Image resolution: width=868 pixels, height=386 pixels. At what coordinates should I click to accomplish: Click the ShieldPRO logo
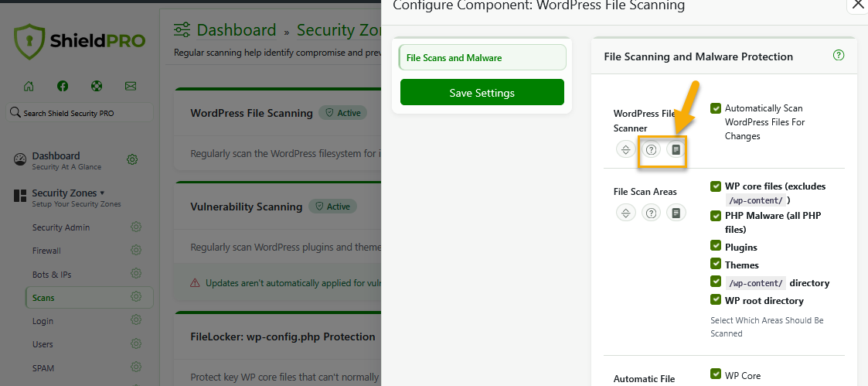(80, 41)
